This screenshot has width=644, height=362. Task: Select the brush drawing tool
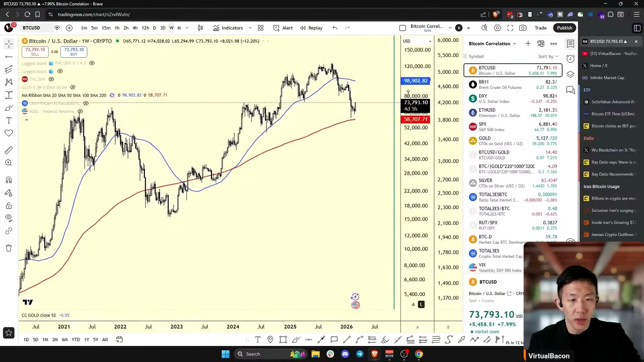click(x=9, y=108)
